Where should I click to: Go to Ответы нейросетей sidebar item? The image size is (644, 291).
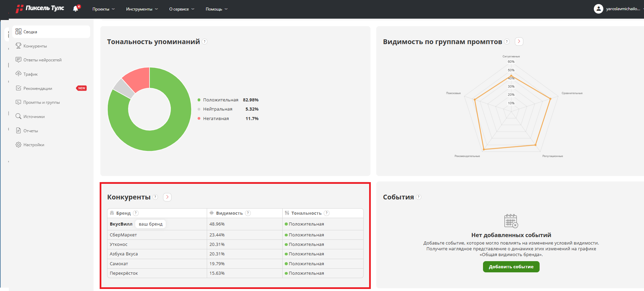point(42,60)
